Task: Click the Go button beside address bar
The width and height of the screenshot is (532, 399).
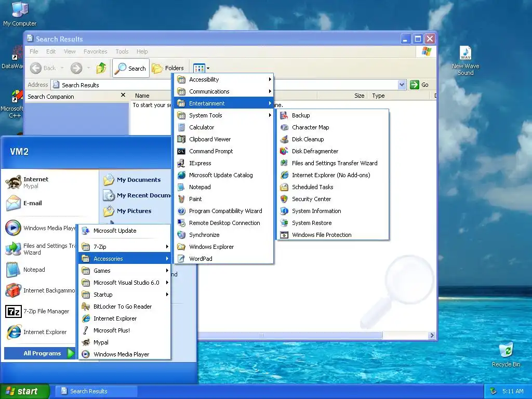Action: tap(419, 85)
